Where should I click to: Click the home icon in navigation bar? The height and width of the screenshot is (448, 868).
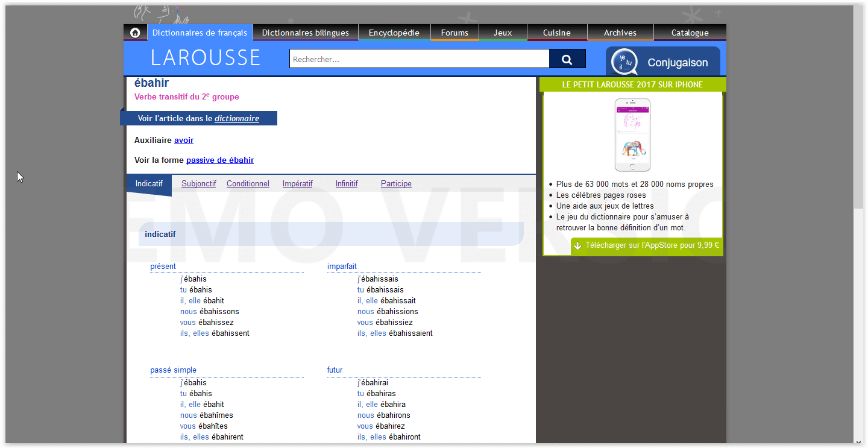(135, 33)
